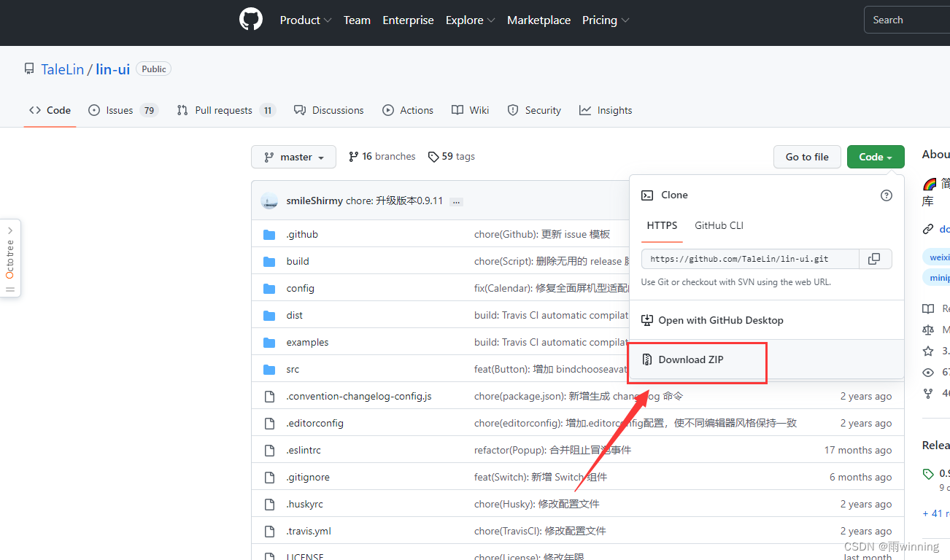This screenshot has width=950, height=560.
Task: Open the Team page
Action: (357, 20)
